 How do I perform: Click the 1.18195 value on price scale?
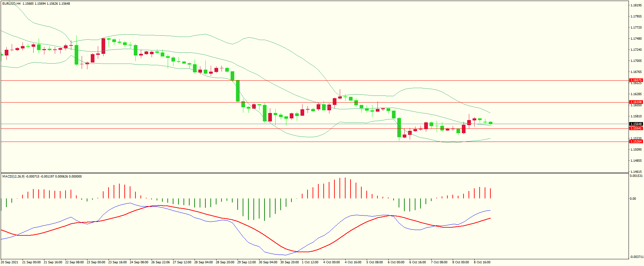coord(636,5)
